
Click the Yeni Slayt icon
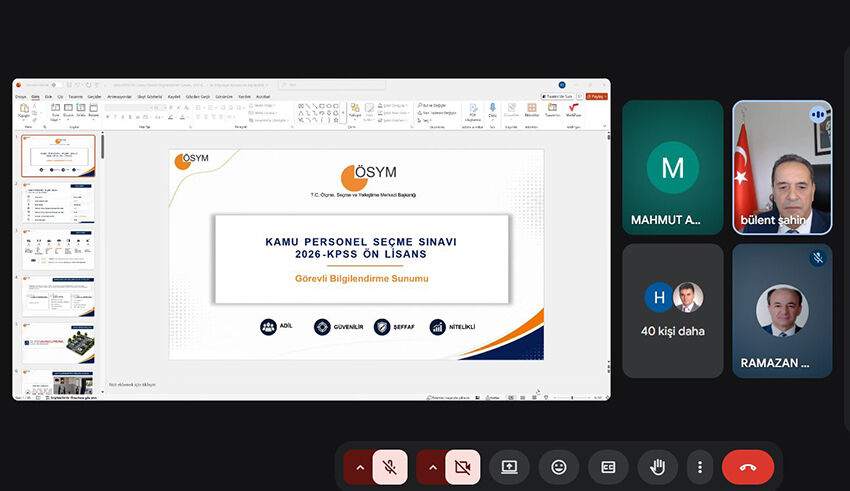click(55, 107)
